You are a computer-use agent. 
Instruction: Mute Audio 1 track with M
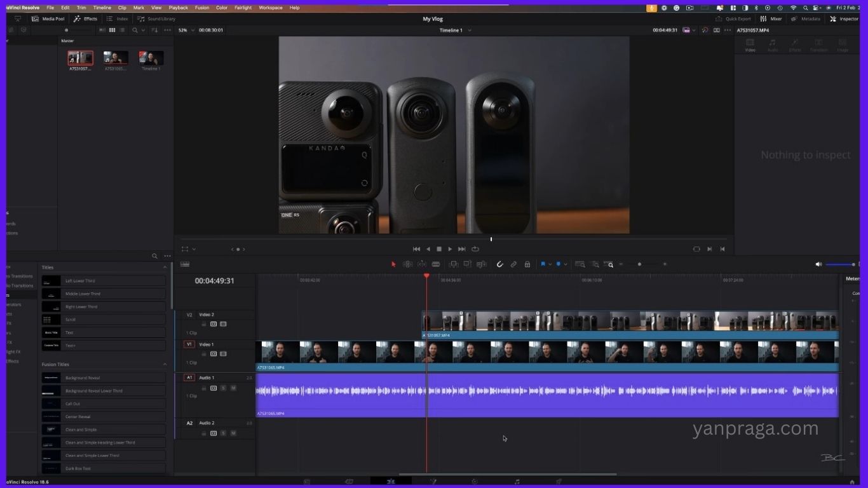pyautogui.click(x=233, y=388)
